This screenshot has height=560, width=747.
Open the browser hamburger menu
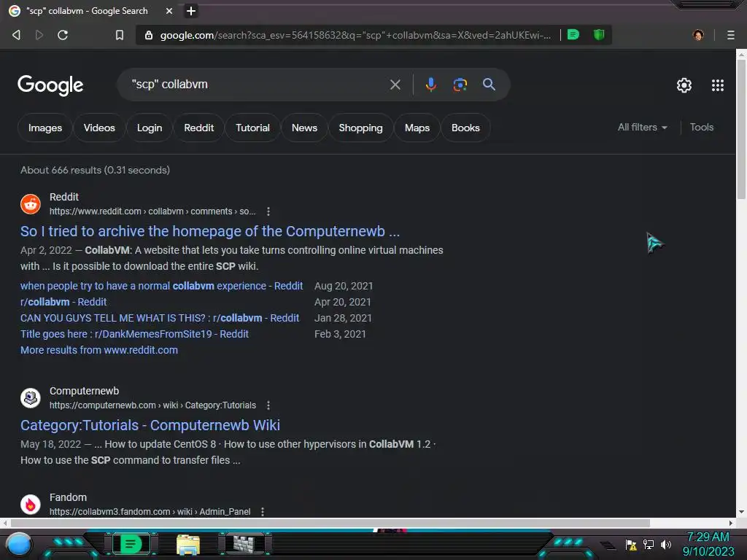[730, 35]
